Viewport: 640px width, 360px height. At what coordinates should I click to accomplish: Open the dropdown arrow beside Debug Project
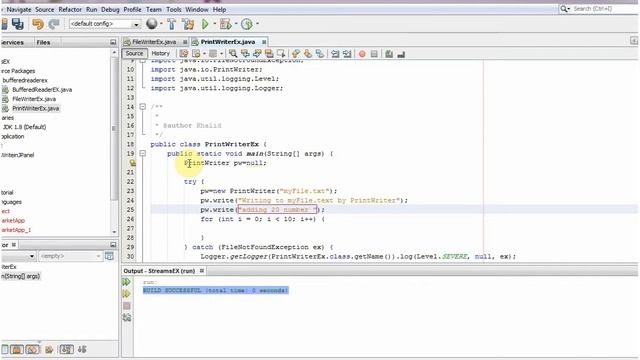[236, 24]
